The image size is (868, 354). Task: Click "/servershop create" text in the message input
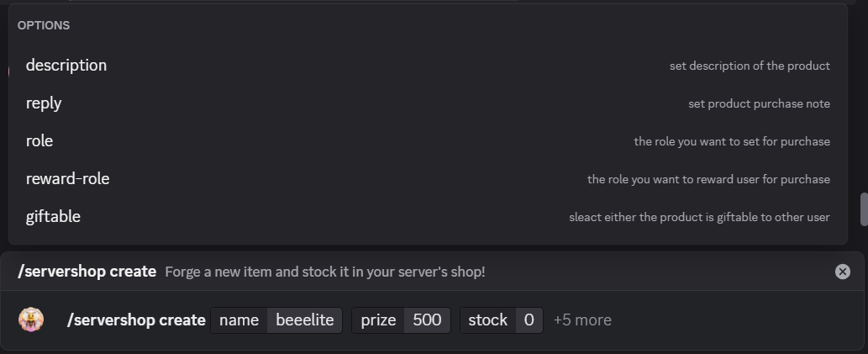coord(136,320)
